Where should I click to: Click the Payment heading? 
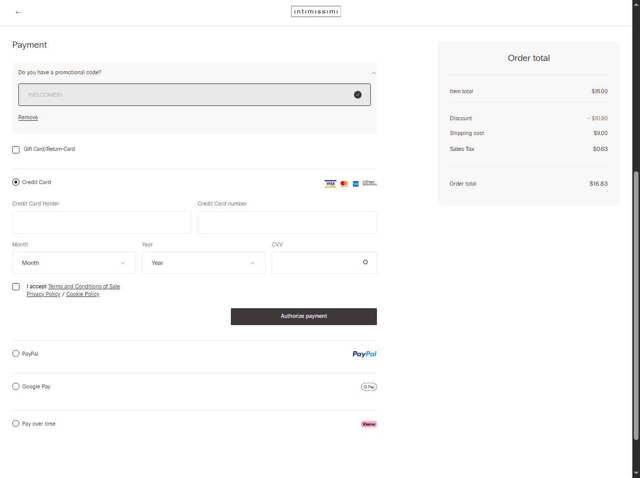tap(29, 45)
